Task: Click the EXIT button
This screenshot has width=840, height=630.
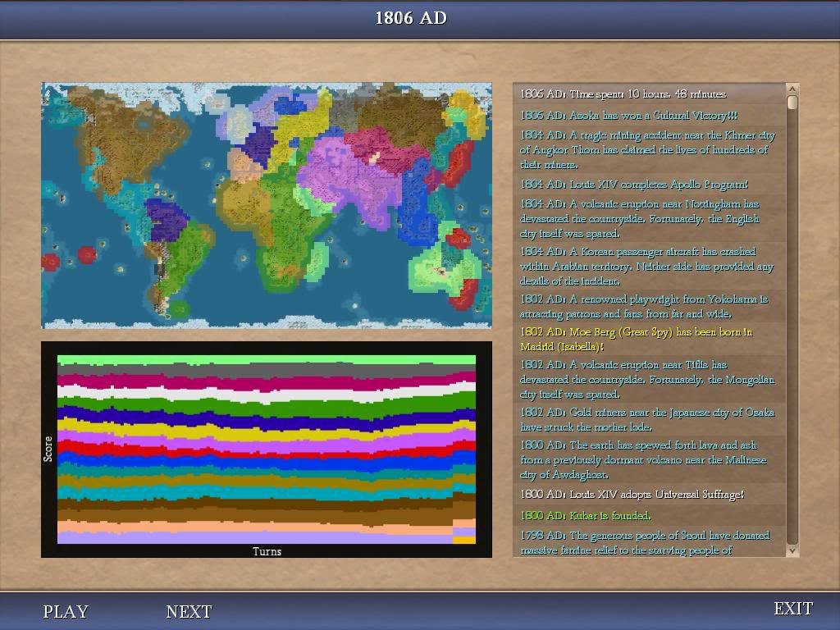Action: (x=793, y=609)
